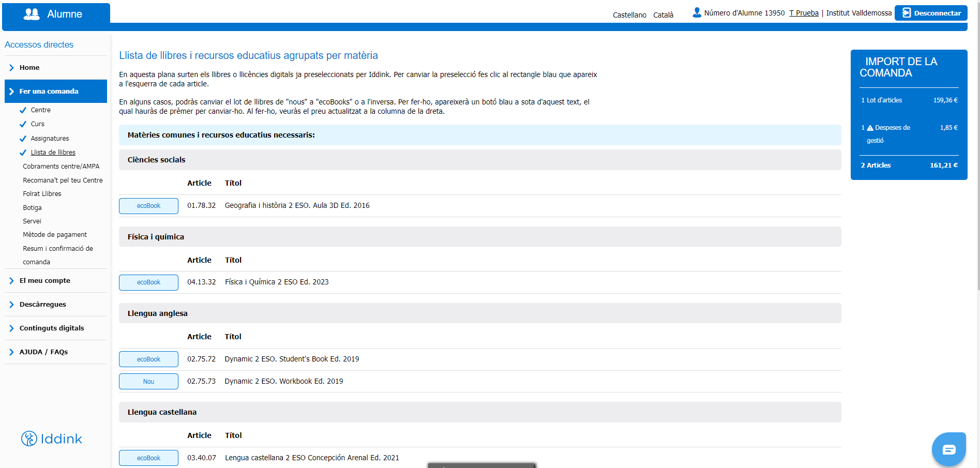Switch language to Castellano

(x=629, y=15)
